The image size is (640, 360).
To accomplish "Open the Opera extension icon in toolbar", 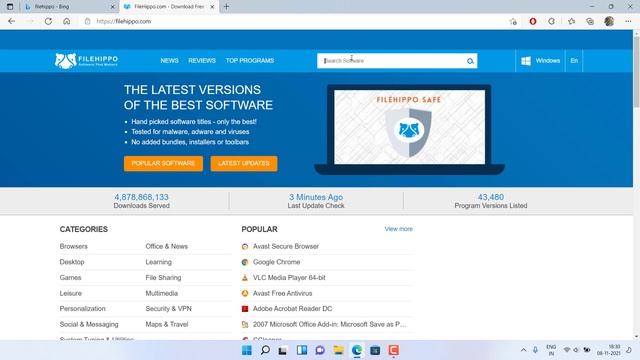I will [533, 21].
